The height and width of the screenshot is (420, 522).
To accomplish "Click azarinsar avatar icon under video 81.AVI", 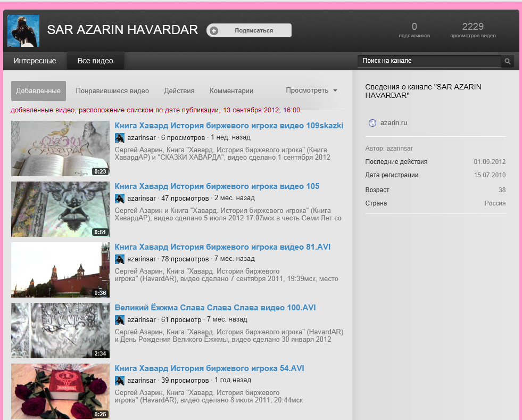I will pos(120,259).
